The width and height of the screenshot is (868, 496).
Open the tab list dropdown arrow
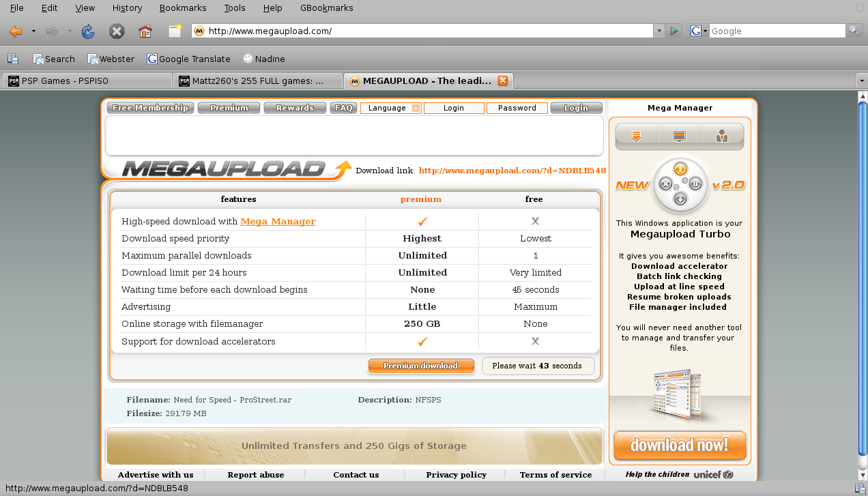[861, 81]
